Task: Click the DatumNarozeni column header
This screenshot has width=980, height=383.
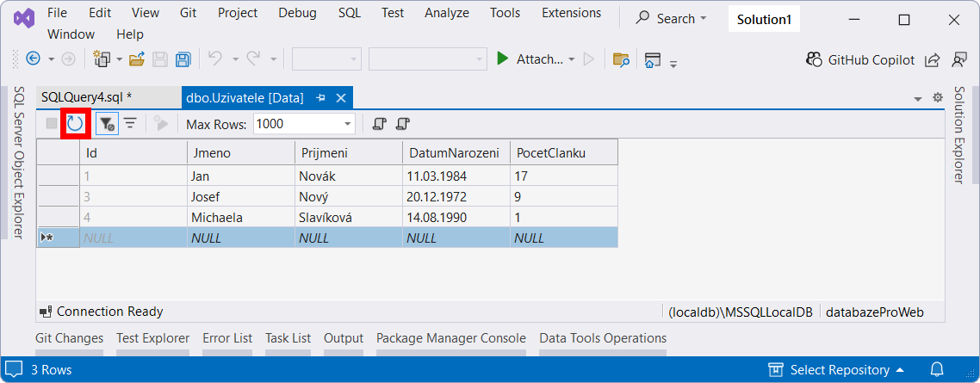Action: pos(456,152)
